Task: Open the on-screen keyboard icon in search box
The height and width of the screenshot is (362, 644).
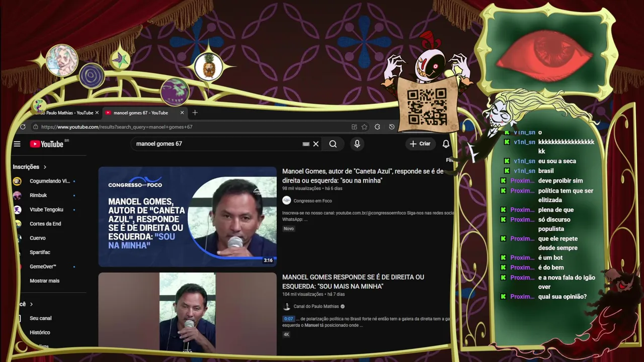Action: pos(306,144)
